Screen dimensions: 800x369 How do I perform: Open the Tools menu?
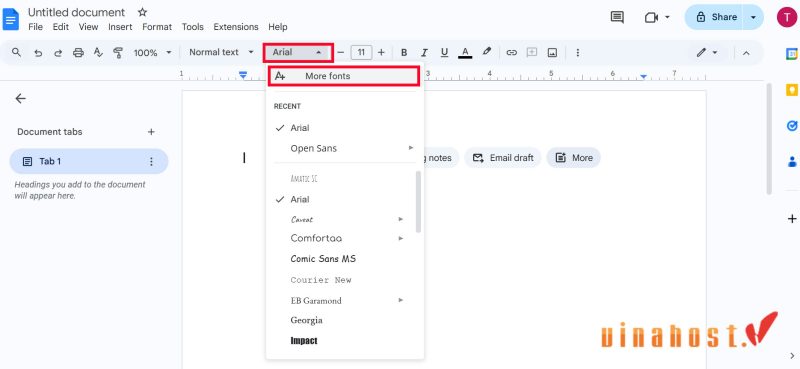(x=192, y=27)
